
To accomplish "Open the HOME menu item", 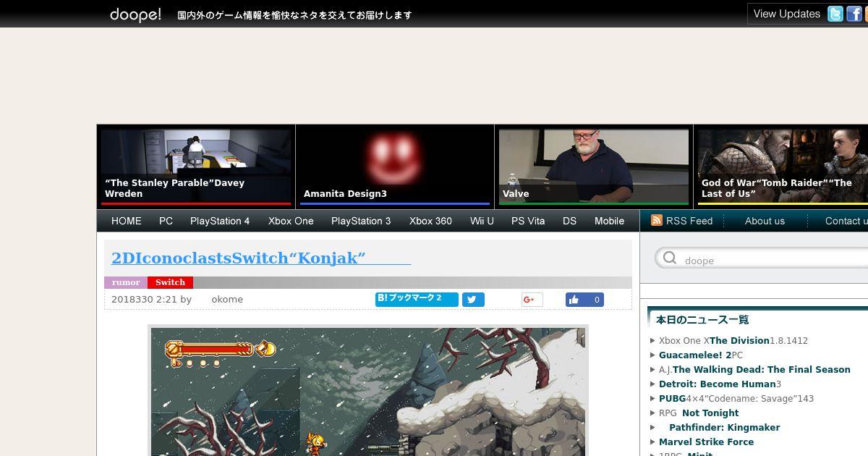I will (x=127, y=221).
